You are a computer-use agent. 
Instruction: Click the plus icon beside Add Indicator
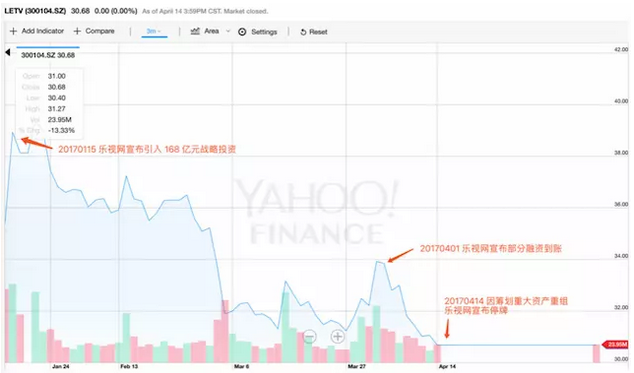pyautogui.click(x=13, y=31)
